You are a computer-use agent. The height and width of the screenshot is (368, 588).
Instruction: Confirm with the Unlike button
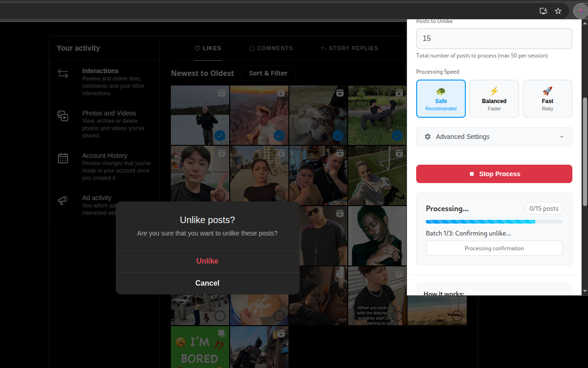point(207,261)
